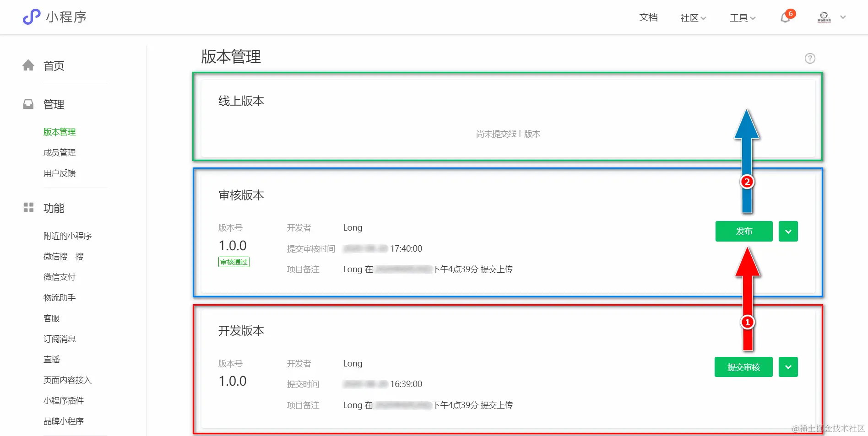Click the green 发布 button
The image size is (868, 436).
pyautogui.click(x=744, y=231)
